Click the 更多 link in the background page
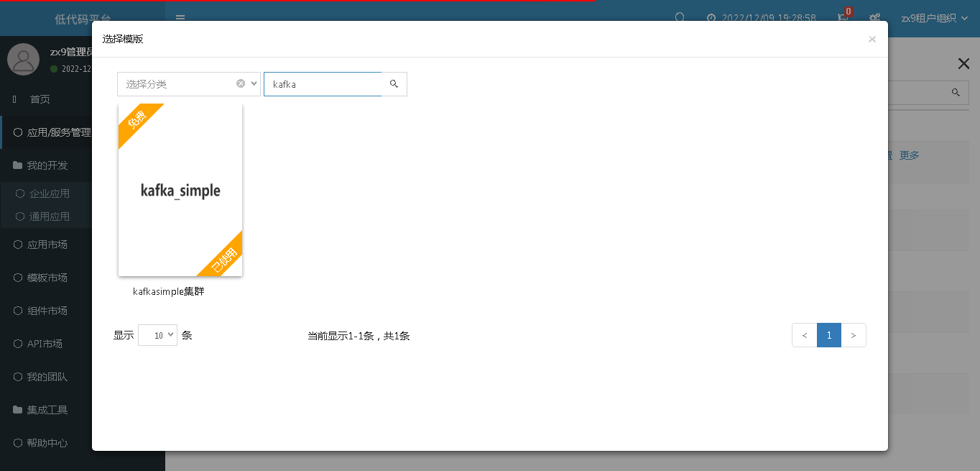Image resolution: width=980 pixels, height=471 pixels. pyautogui.click(x=909, y=155)
